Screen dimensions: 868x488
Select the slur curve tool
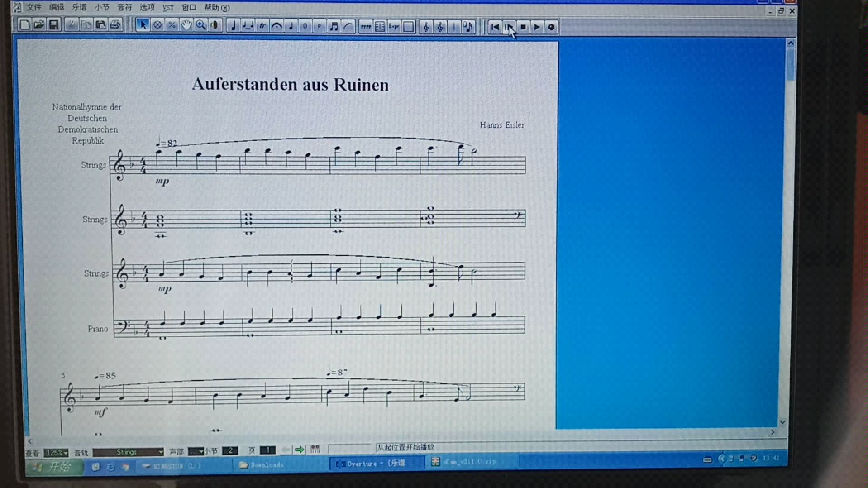coord(348,26)
